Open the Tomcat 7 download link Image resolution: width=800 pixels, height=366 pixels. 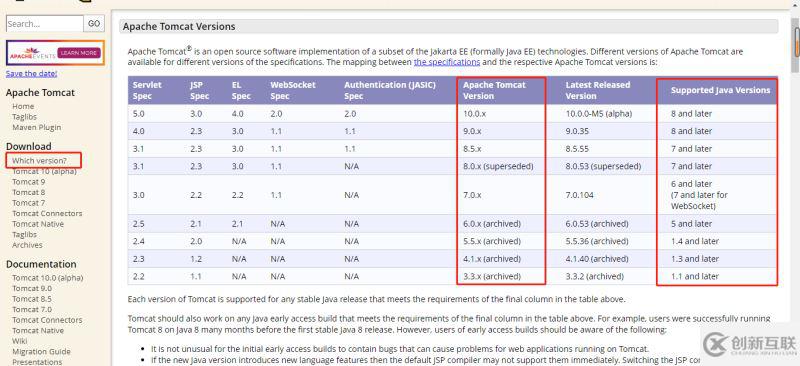29,203
